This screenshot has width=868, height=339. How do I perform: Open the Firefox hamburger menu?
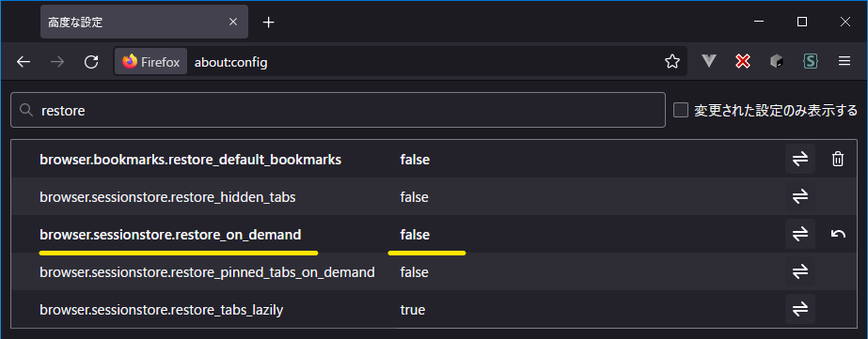click(x=844, y=61)
